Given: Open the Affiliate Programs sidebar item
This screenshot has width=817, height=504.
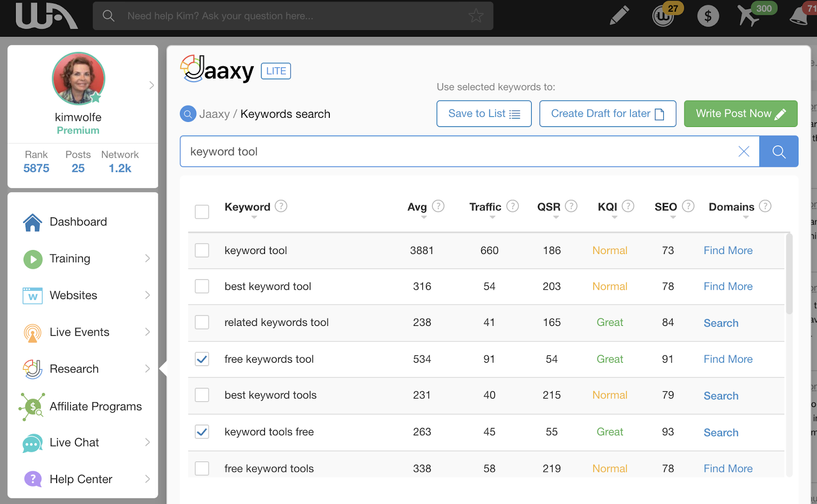Looking at the screenshot, I should coord(96,407).
